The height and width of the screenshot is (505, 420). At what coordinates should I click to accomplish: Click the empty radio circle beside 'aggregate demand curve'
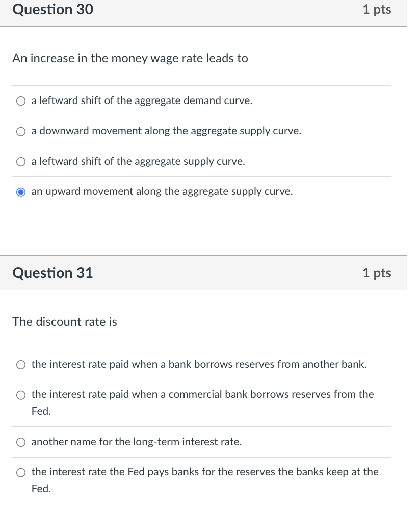(x=21, y=101)
